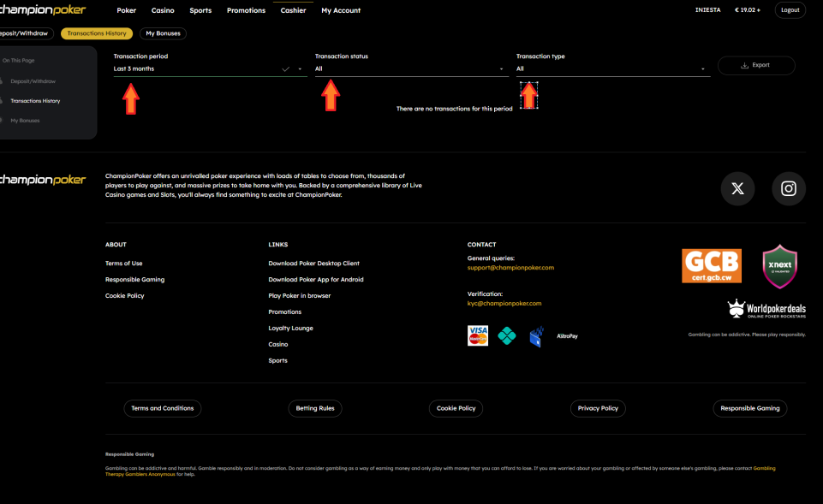Click the Visa Mastercard payment icon
The image size is (823, 504).
(x=478, y=335)
